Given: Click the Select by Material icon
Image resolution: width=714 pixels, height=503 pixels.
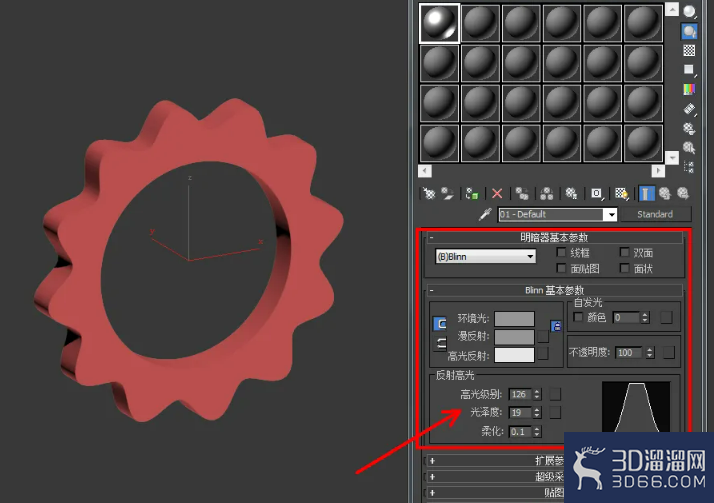Looking at the screenshot, I should (689, 147).
